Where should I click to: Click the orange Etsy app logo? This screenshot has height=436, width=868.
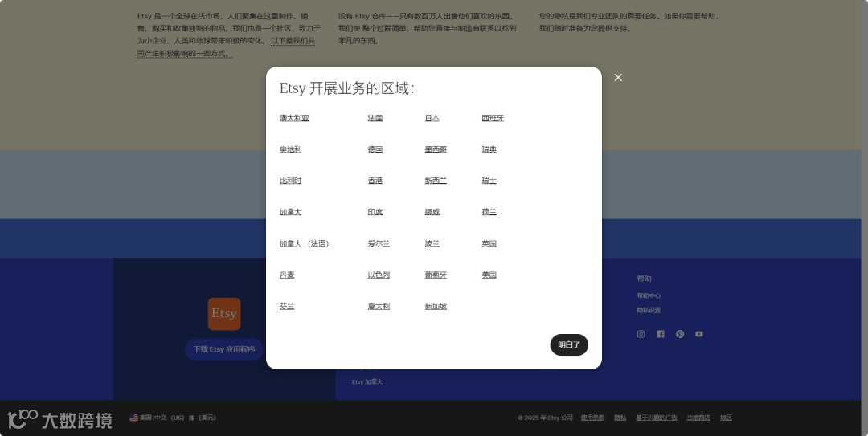point(224,314)
